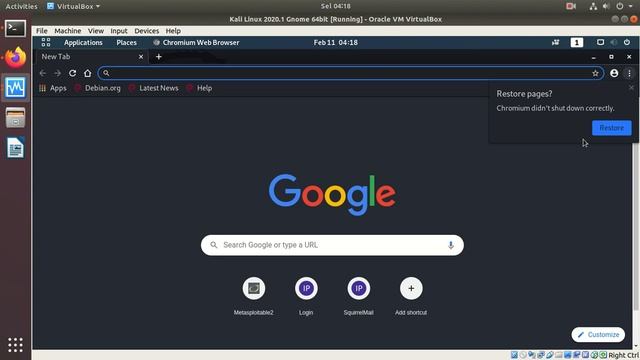Viewport: 640px width, 360px height.
Task: Open Chromium profile avatar menu
Action: click(614, 73)
